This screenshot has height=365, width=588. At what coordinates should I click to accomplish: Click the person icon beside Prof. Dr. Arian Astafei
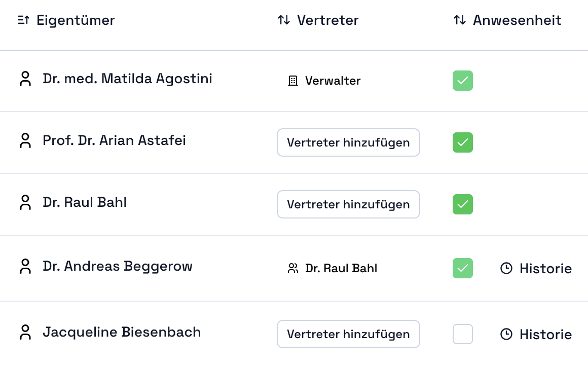(x=25, y=140)
